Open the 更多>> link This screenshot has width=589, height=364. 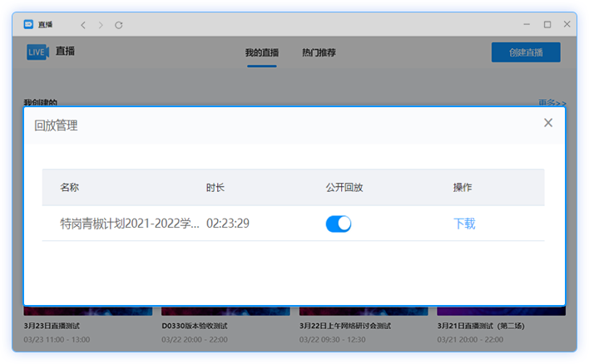[552, 102]
